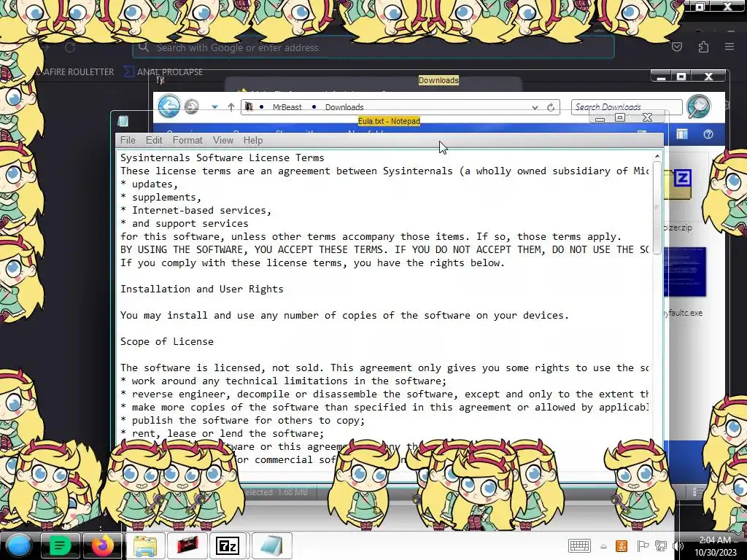
Task: Click the 'Scope of License' heading
Action: [167, 341]
